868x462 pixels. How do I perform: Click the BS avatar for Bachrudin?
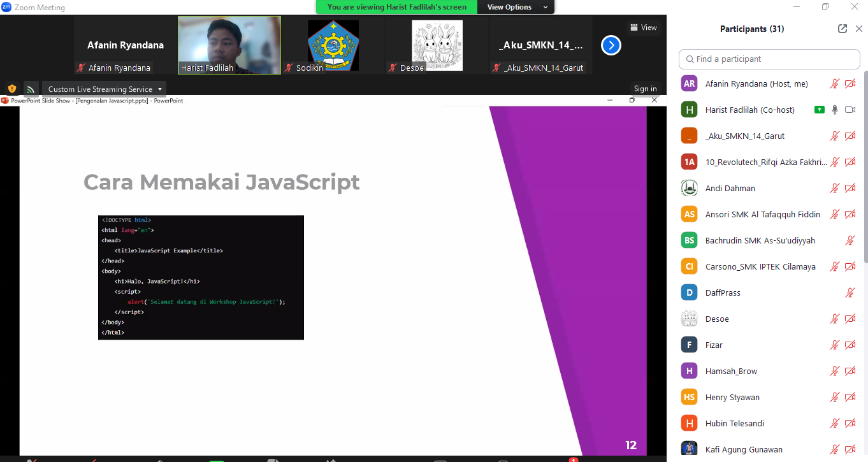(689, 240)
